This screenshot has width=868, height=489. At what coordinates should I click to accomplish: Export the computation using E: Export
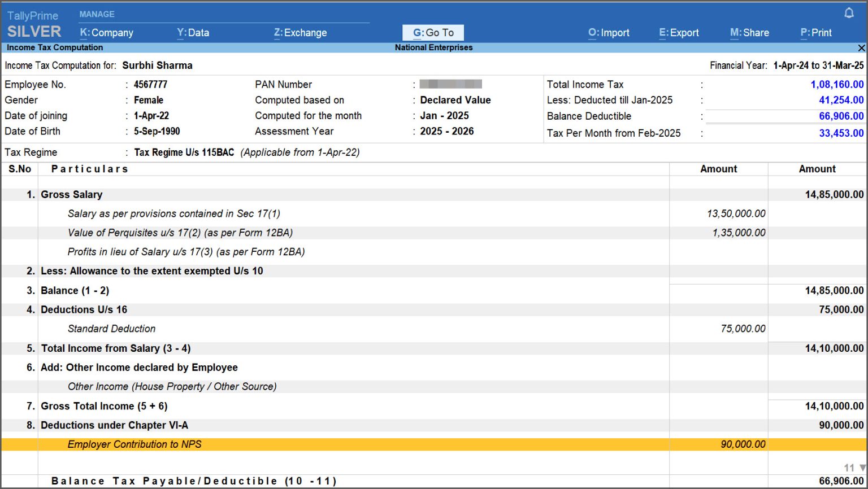(679, 32)
